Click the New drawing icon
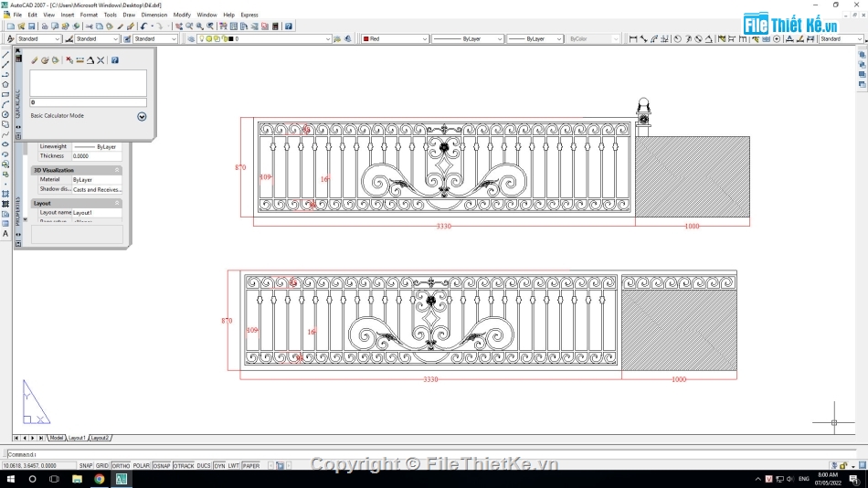The width and height of the screenshot is (868, 488). [x=11, y=26]
